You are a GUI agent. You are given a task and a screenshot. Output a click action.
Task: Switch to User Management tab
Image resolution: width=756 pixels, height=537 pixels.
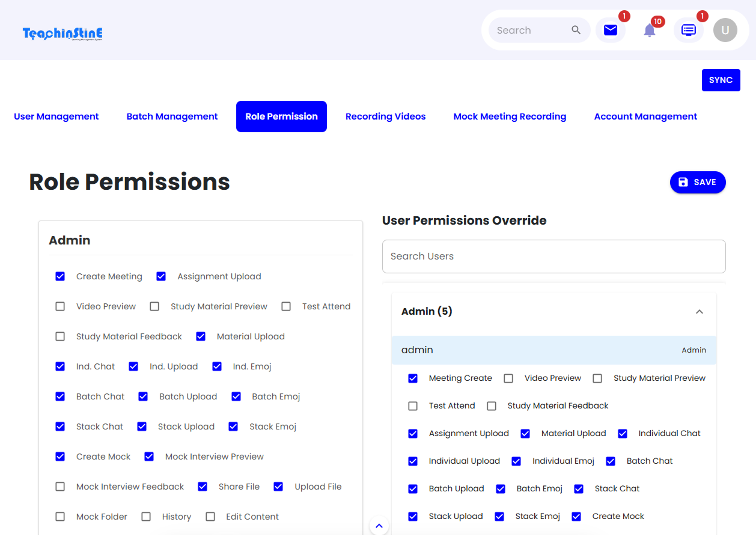click(x=56, y=117)
